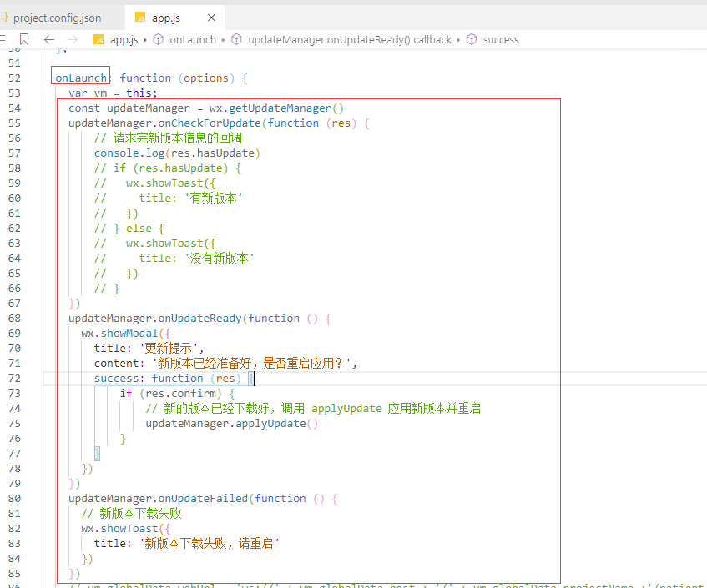Click 'onCheckForUpdate' method name
Image resolution: width=707 pixels, height=588 pixels.
pyautogui.click(x=210, y=123)
